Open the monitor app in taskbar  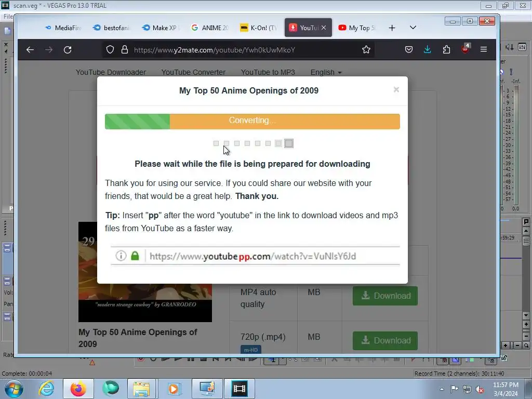(x=207, y=389)
